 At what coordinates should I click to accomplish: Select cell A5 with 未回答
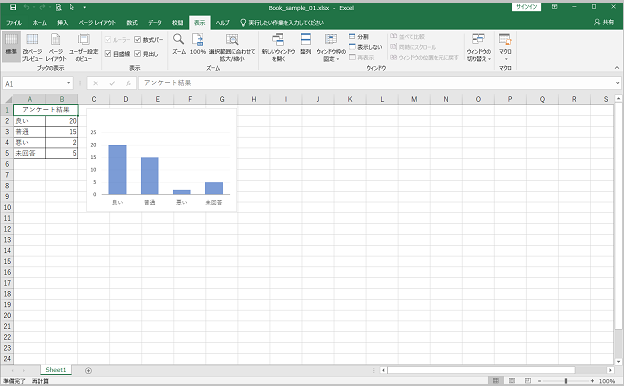[x=29, y=153]
